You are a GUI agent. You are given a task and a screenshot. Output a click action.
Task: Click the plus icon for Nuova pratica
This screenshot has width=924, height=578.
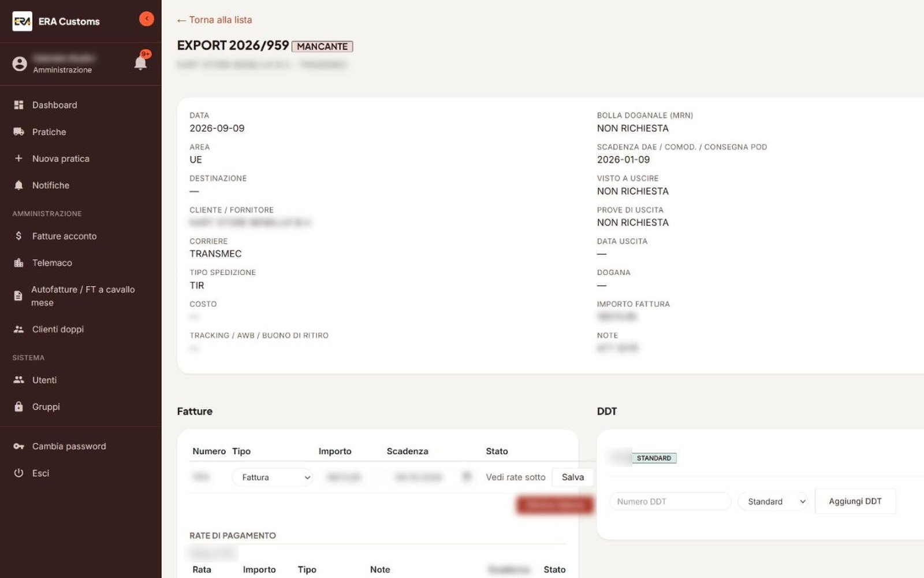(x=18, y=158)
